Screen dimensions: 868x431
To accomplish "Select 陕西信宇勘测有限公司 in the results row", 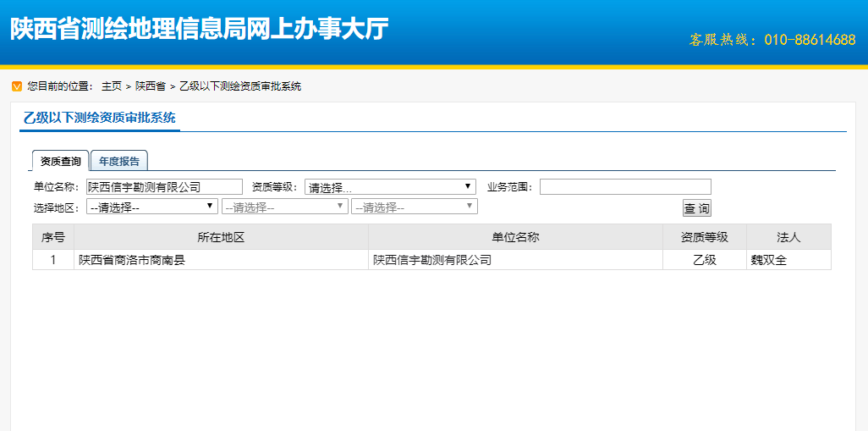I will (432, 260).
